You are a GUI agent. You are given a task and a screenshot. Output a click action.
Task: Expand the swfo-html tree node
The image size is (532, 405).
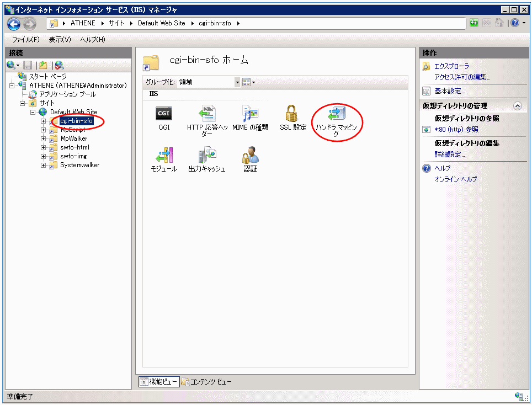coord(43,147)
